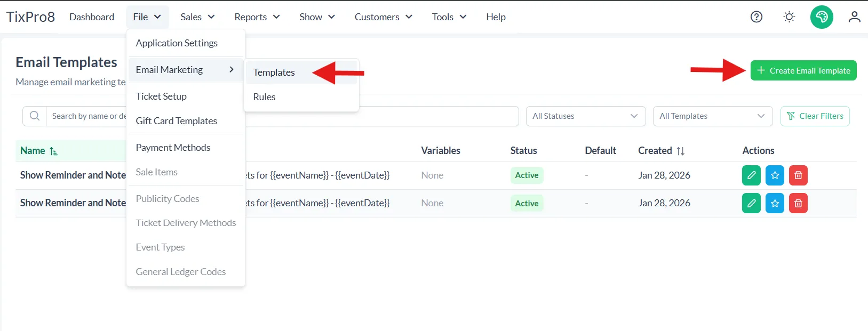Collapse the File menu
This screenshot has width=868, height=331.
click(x=147, y=17)
